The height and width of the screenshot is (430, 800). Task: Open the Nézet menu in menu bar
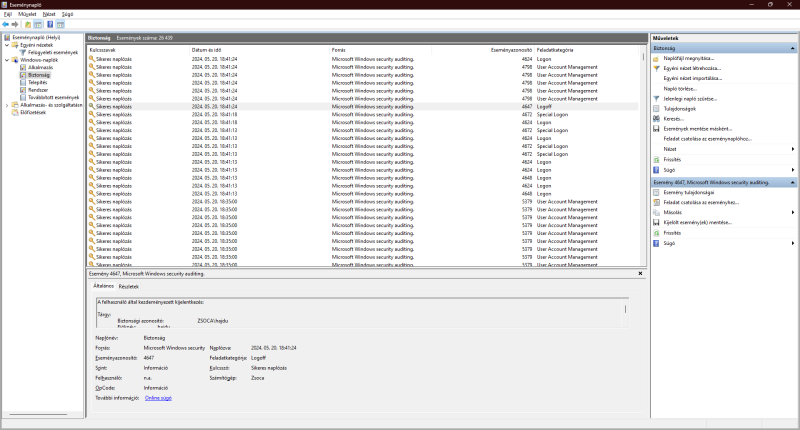click(x=49, y=14)
